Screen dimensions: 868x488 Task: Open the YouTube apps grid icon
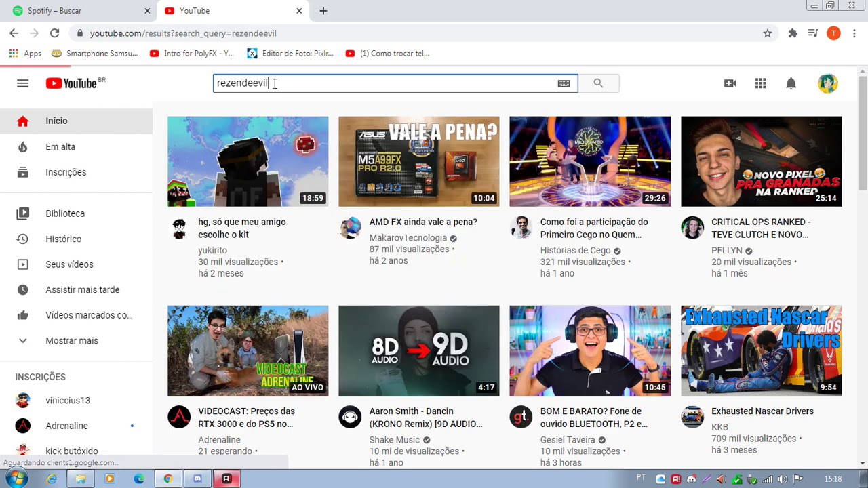point(760,83)
